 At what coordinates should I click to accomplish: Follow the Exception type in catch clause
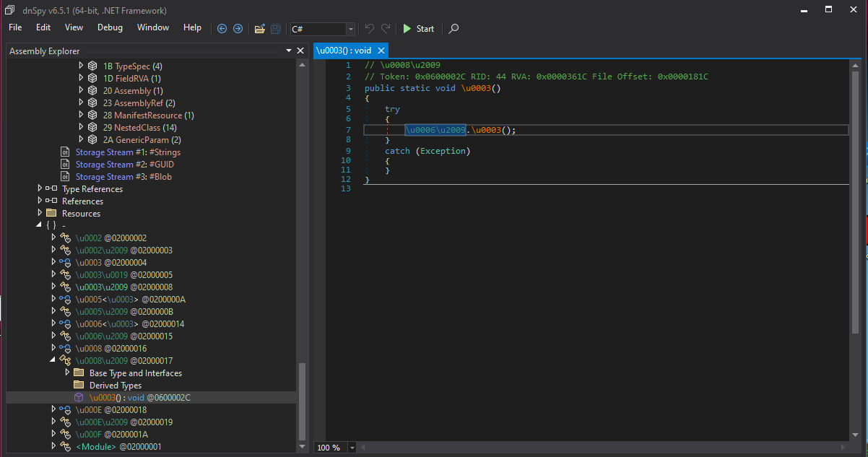point(443,151)
